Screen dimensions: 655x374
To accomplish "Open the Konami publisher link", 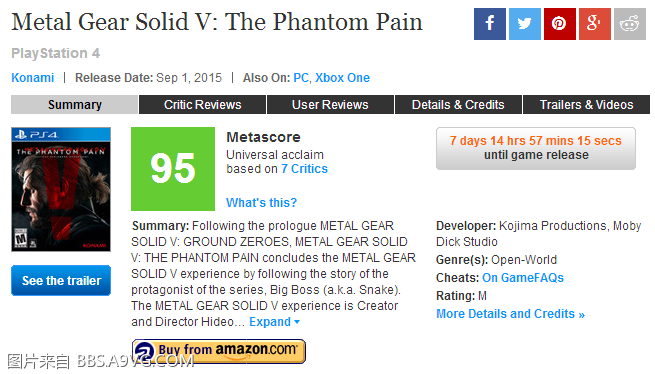I will 33,78.
